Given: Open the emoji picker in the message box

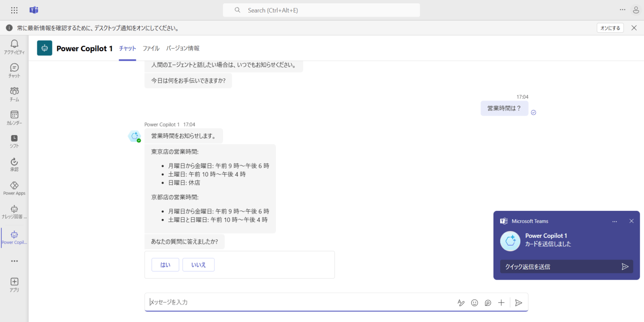Looking at the screenshot, I should pos(474,302).
